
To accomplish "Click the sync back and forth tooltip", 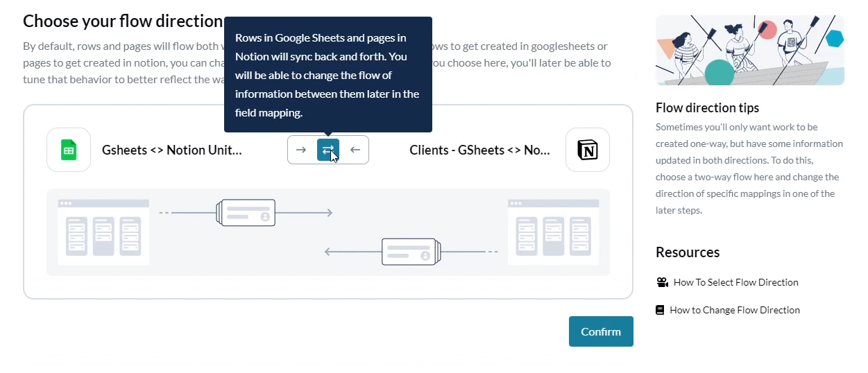I will coord(328,75).
